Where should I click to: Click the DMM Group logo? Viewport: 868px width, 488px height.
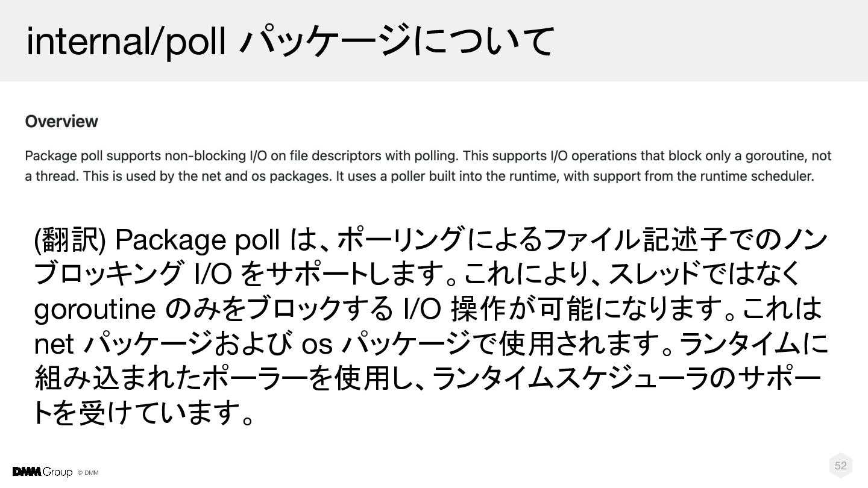click(x=42, y=472)
